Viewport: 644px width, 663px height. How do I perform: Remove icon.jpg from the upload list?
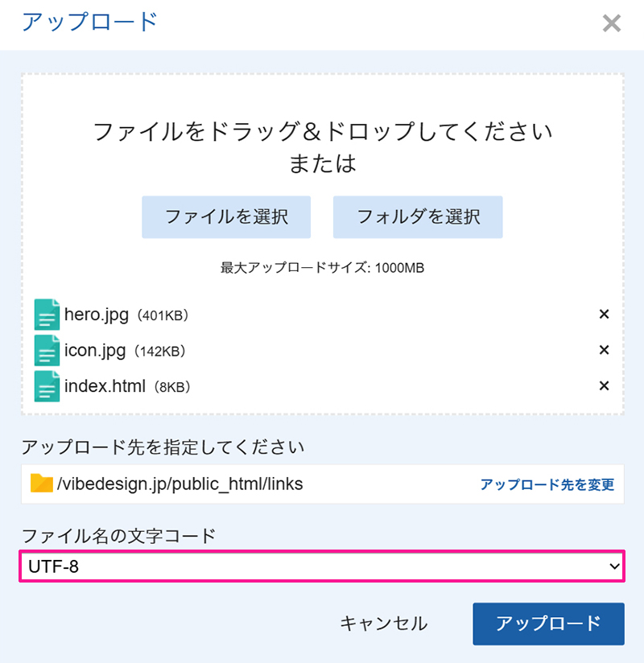604,350
